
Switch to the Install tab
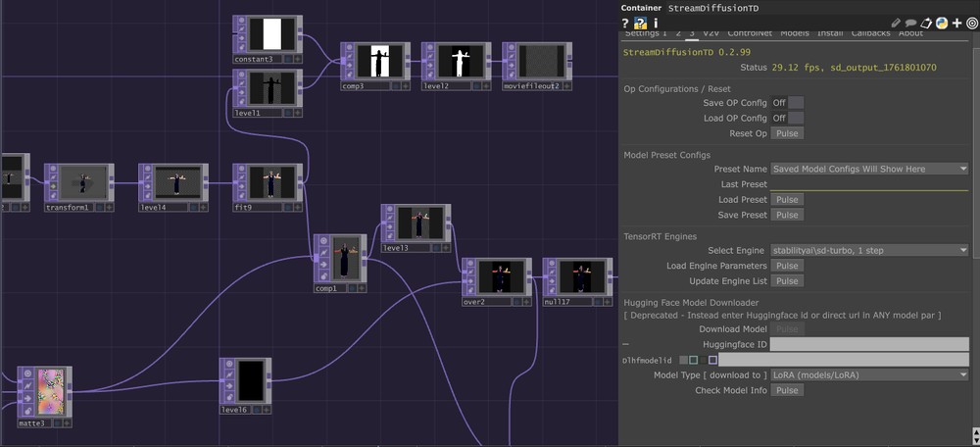[x=830, y=33]
